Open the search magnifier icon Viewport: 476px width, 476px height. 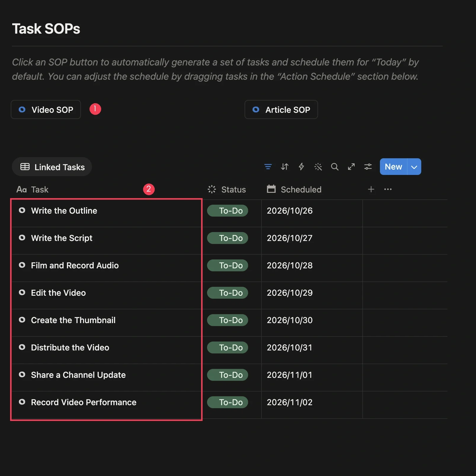click(x=335, y=167)
